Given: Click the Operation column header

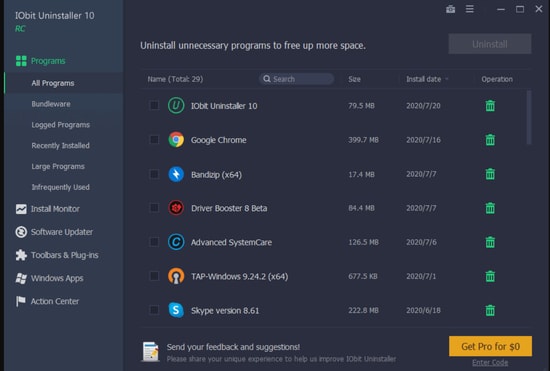Looking at the screenshot, I should (497, 79).
